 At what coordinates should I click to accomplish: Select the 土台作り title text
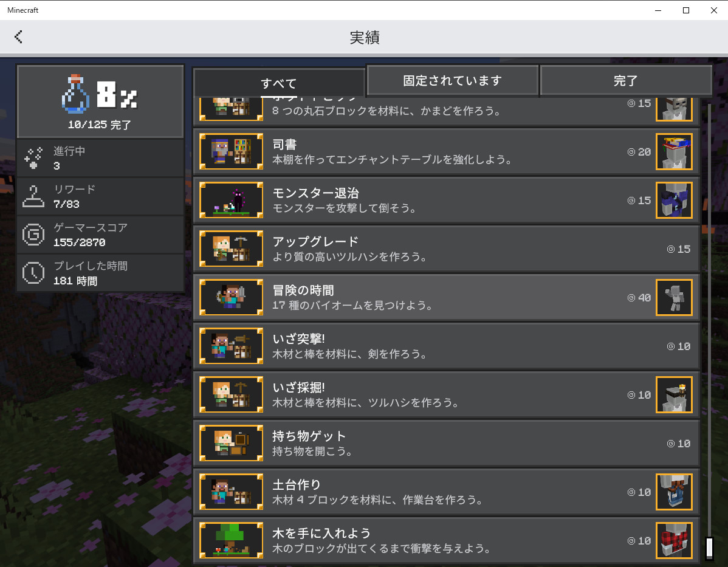(x=297, y=485)
